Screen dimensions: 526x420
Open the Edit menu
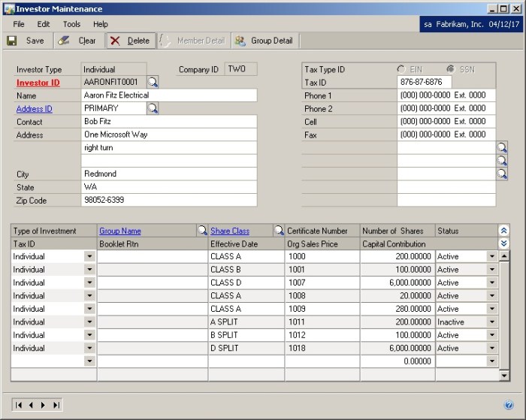pos(44,24)
